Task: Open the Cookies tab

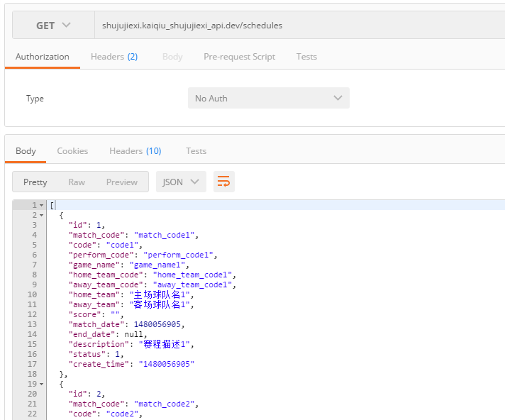Action: [x=72, y=151]
